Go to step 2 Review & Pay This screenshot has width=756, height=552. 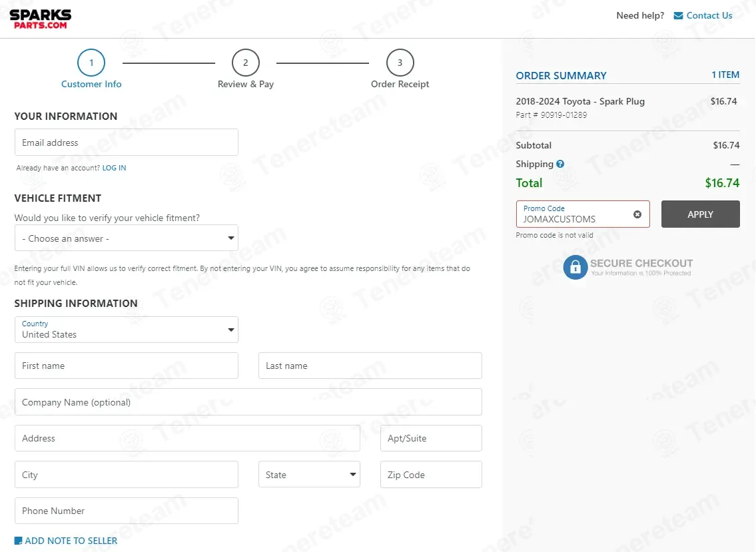245,63
